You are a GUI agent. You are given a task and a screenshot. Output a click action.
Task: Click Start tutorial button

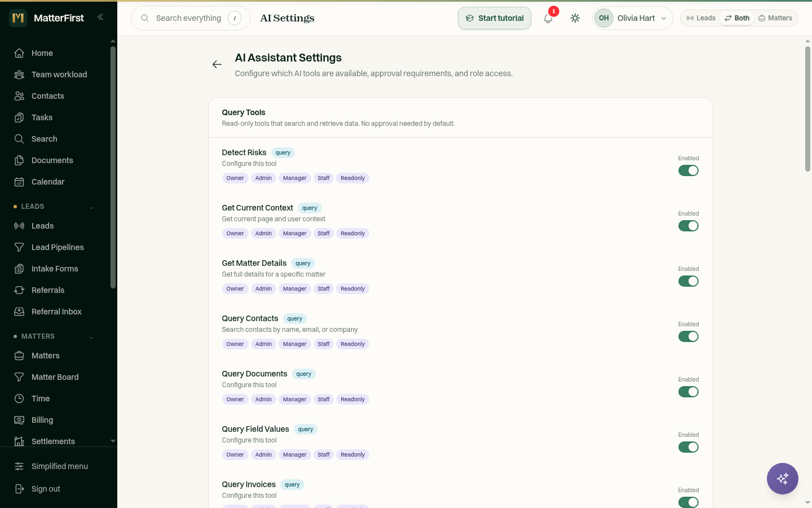tap(495, 18)
